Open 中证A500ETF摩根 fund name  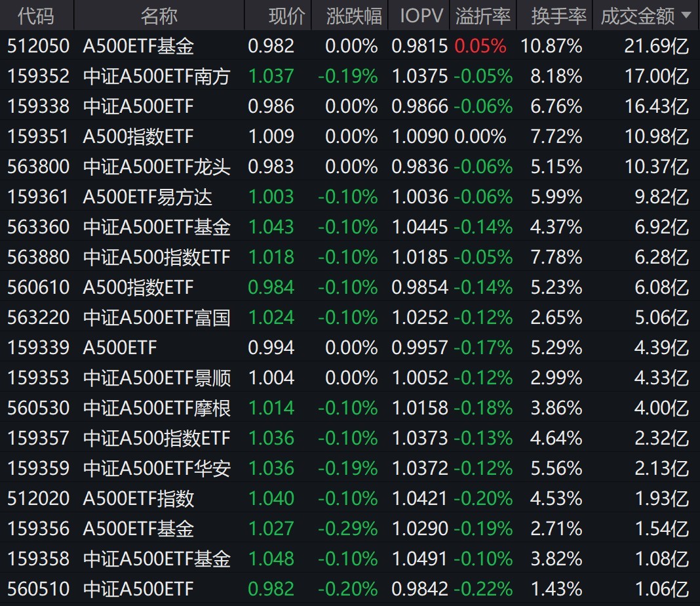(x=157, y=408)
